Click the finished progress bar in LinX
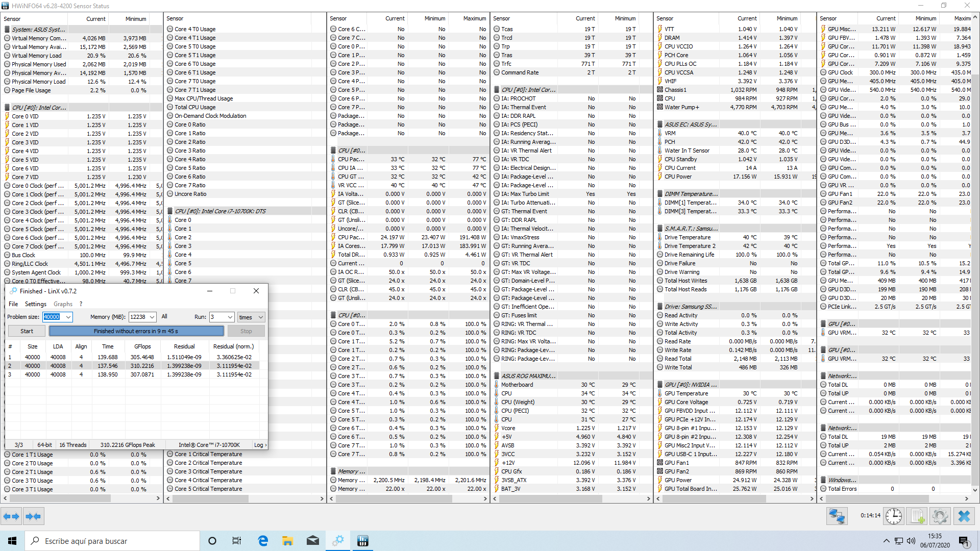Image resolution: width=980 pixels, height=551 pixels. coord(136,331)
